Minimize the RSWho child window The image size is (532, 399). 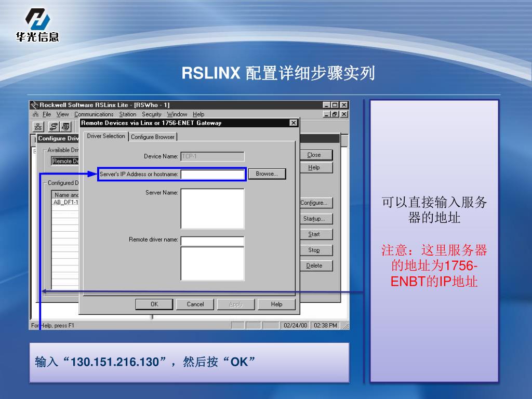(x=326, y=114)
